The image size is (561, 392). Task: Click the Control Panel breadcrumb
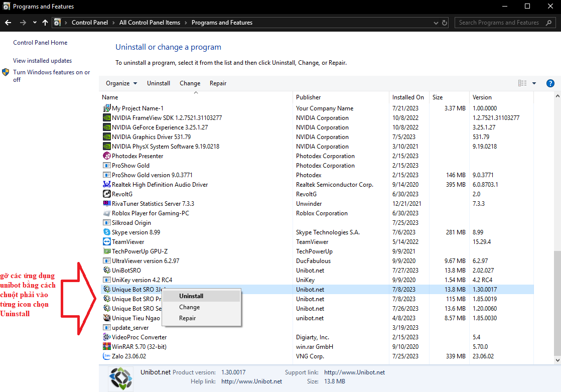click(x=89, y=23)
